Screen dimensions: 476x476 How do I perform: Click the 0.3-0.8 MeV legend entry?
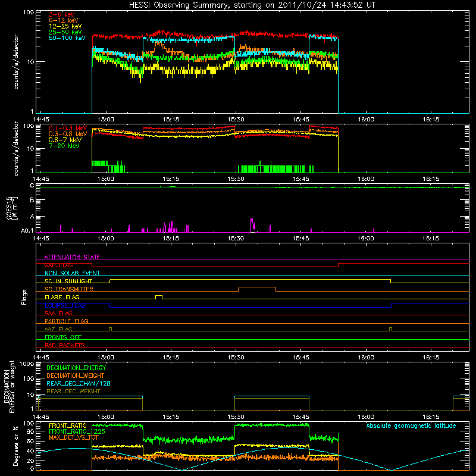pyautogui.click(x=68, y=134)
